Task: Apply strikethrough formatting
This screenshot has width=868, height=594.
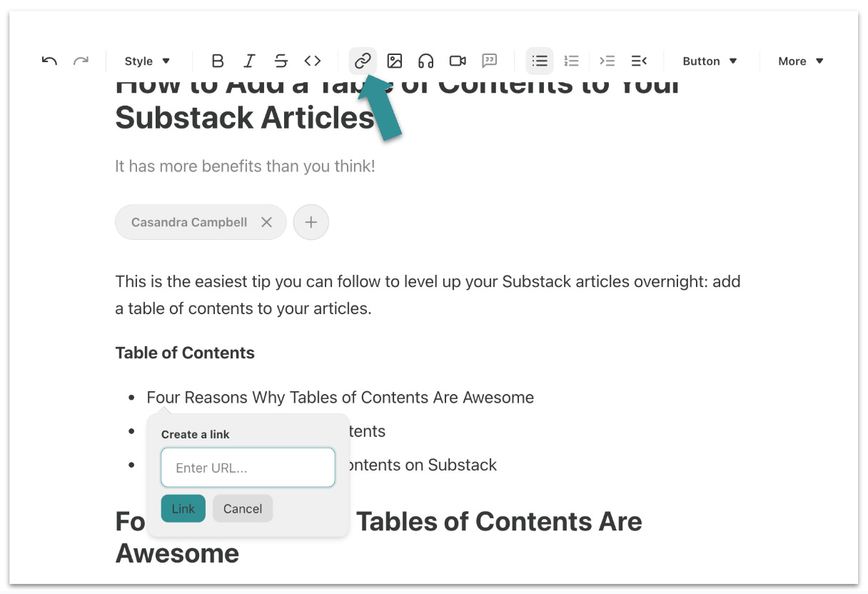Action: (281, 61)
